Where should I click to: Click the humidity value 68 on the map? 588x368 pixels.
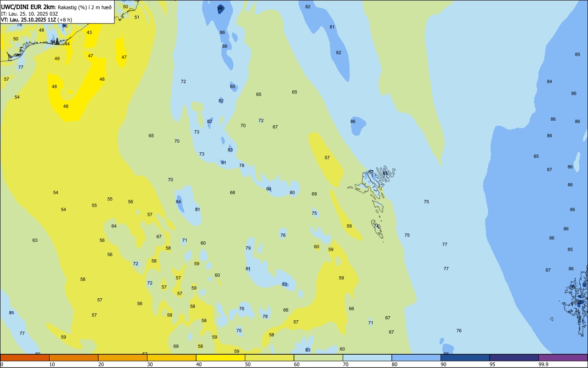click(x=232, y=192)
